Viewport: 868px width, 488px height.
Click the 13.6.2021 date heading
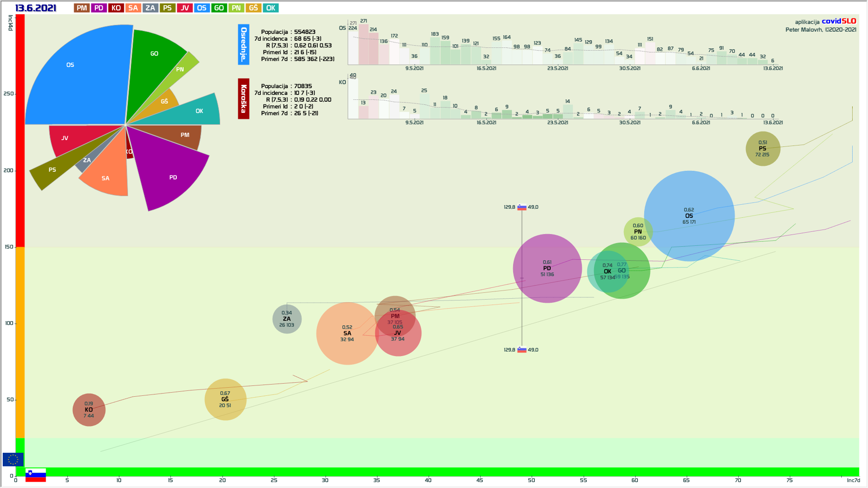coord(36,8)
